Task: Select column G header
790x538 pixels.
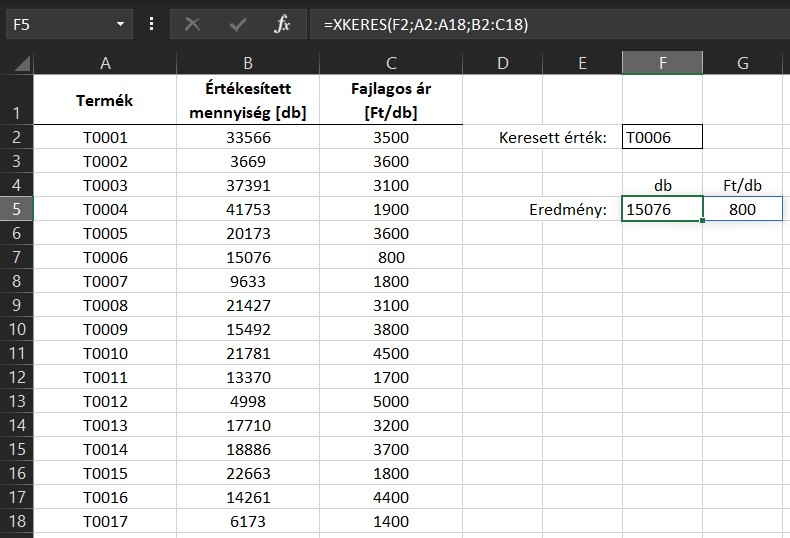Action: pos(742,63)
